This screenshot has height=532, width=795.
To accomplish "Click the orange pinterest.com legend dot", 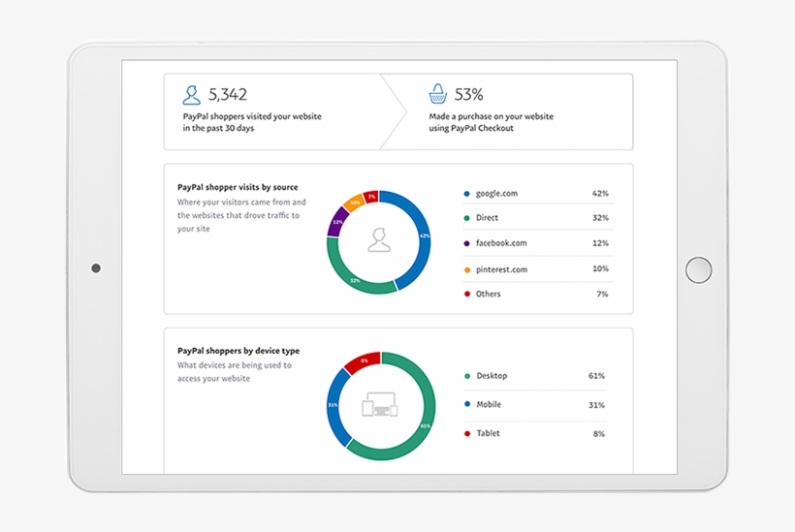I will [467, 269].
